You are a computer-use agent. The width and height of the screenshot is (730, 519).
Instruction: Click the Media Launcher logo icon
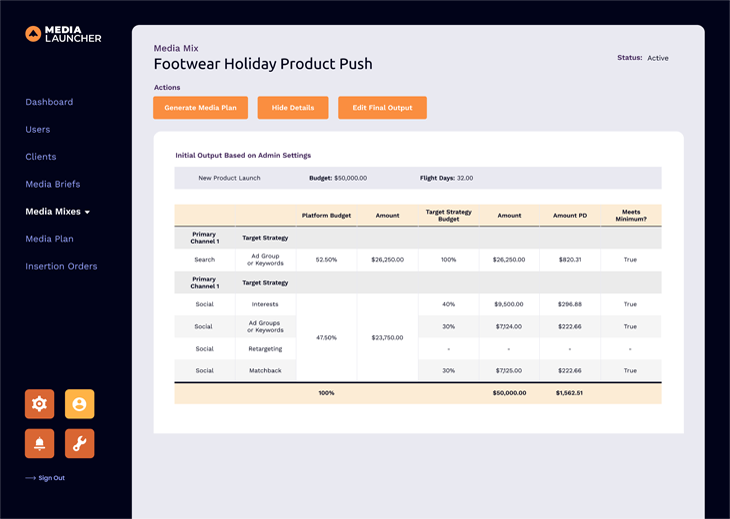point(33,34)
